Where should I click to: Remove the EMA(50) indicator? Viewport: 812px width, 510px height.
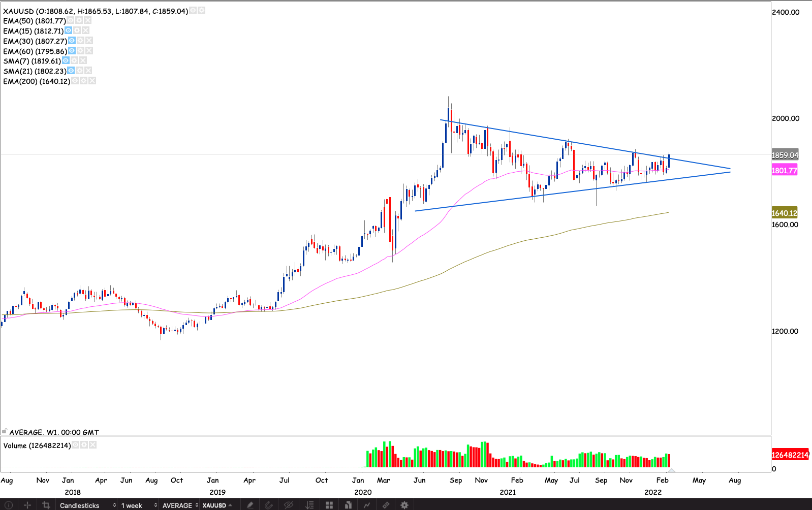tap(88, 20)
